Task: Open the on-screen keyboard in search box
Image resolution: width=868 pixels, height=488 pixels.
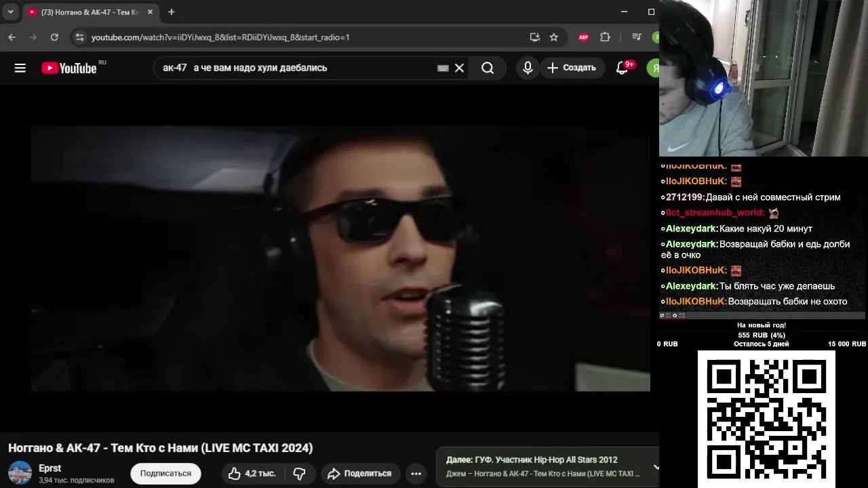Action: [443, 68]
